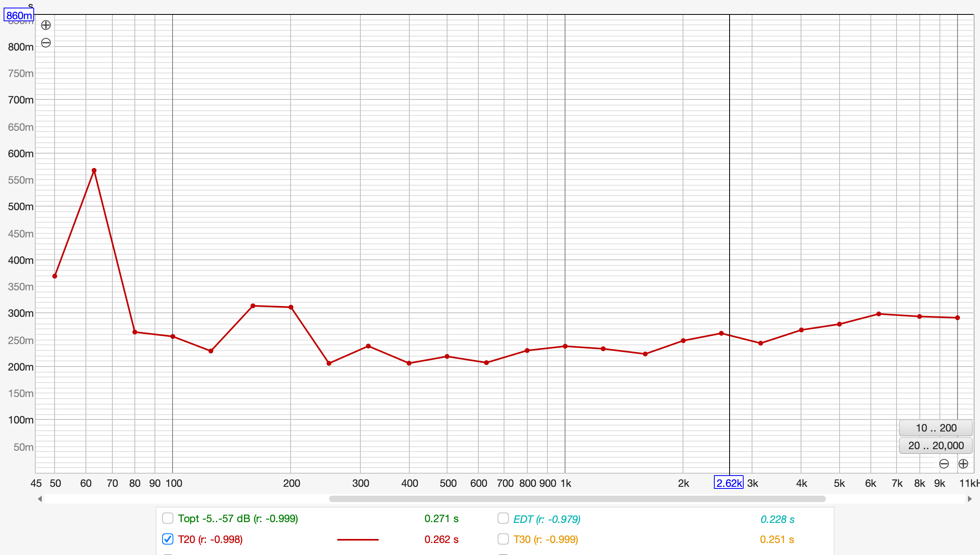
Task: Click the T20 peak data point near 63 Hz
Action: pyautogui.click(x=94, y=170)
